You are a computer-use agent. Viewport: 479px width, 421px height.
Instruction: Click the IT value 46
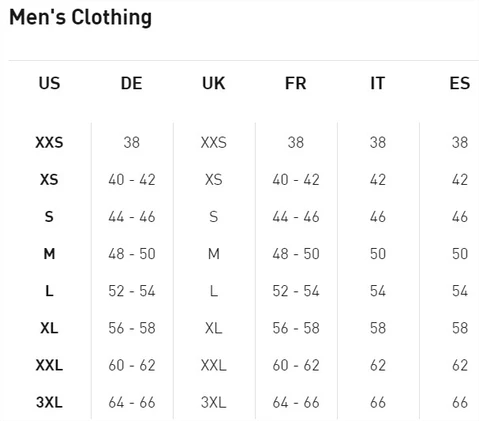click(x=378, y=217)
